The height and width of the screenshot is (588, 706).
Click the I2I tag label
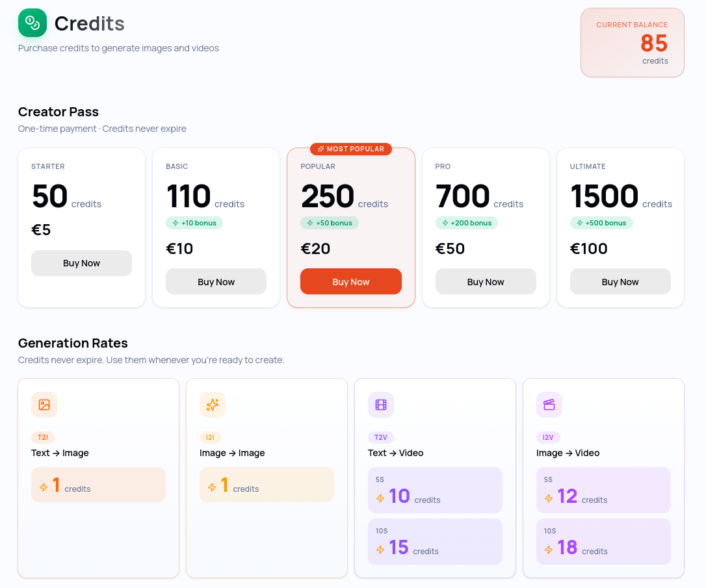[210, 437]
